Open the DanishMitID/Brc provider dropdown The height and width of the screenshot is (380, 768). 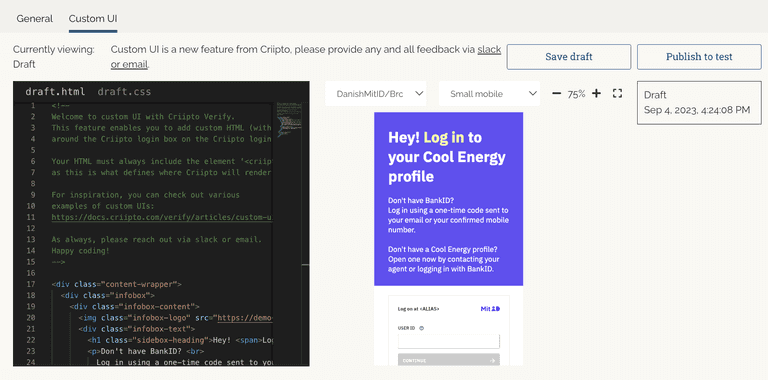pos(376,94)
